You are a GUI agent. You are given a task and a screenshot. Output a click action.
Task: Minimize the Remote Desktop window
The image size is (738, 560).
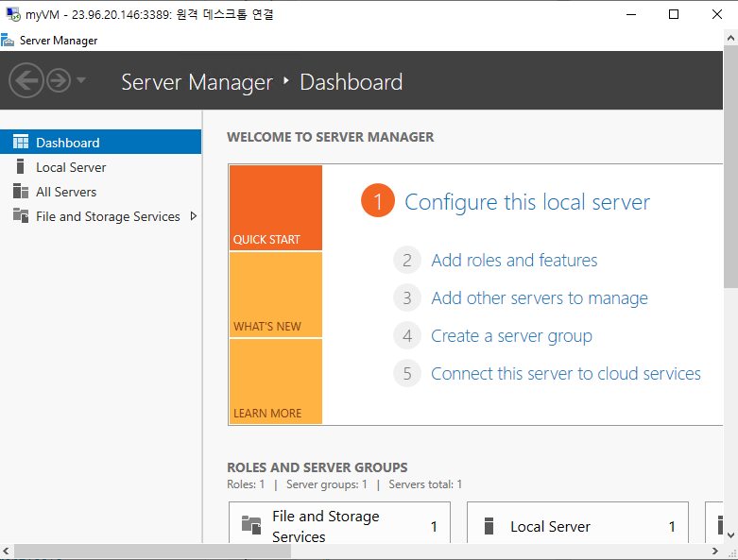[x=631, y=14]
